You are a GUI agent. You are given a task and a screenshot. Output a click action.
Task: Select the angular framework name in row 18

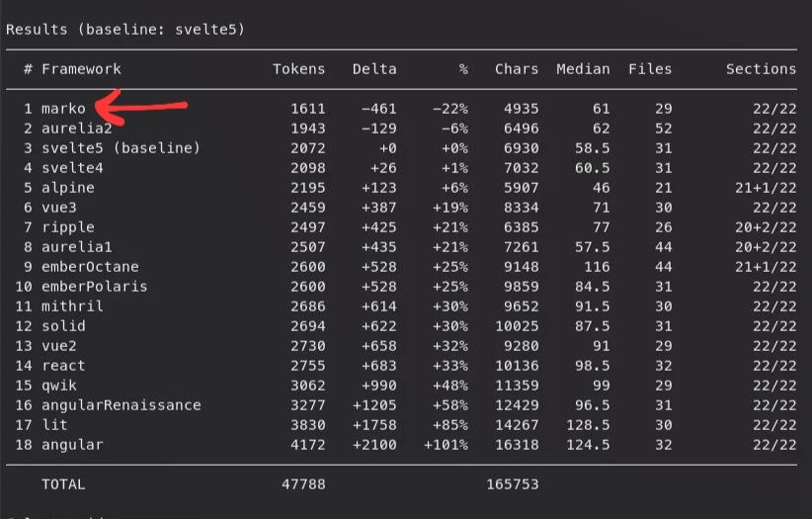coord(72,444)
